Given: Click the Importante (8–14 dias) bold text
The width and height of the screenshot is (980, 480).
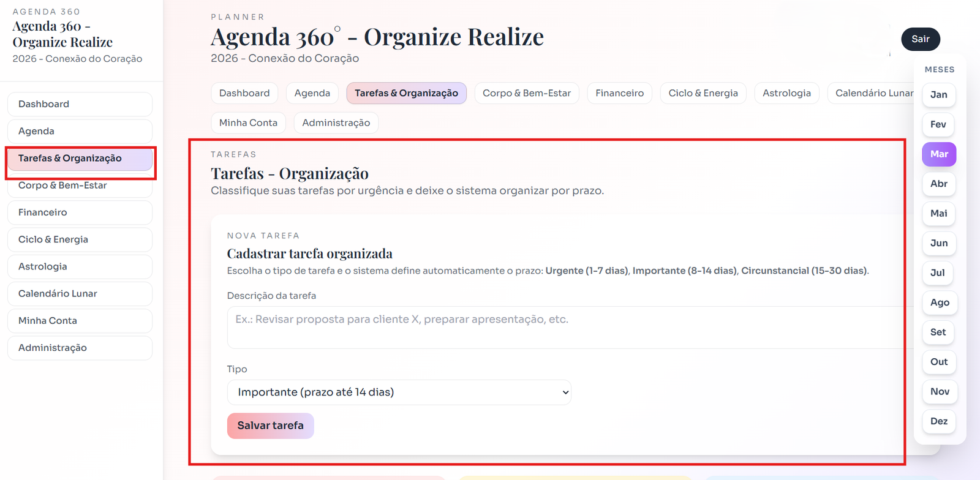Looking at the screenshot, I should (685, 271).
